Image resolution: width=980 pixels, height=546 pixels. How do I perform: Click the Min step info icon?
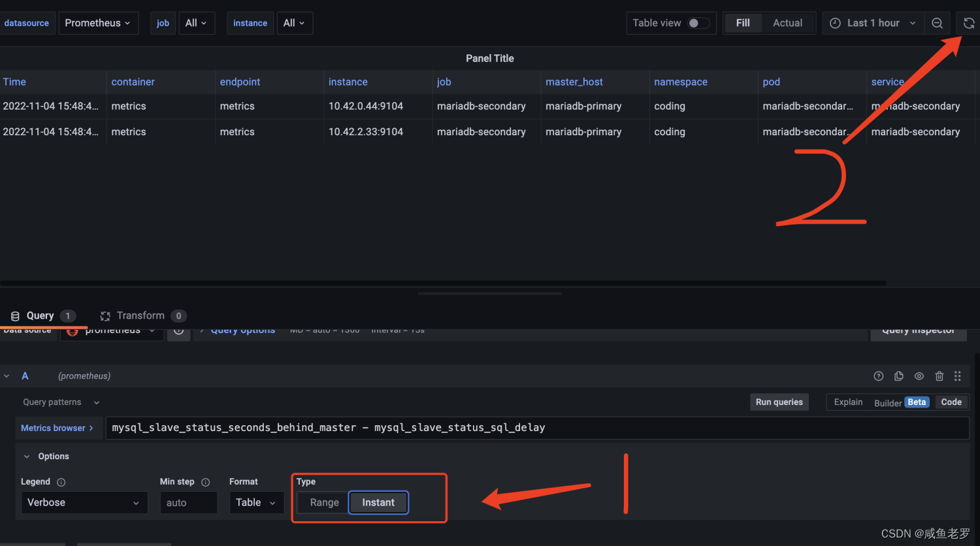205,482
